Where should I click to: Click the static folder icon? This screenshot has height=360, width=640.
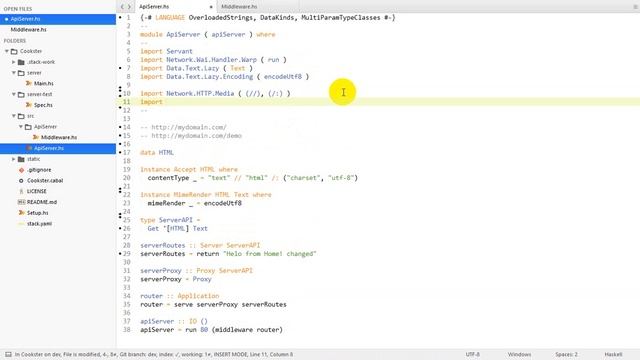(21, 159)
